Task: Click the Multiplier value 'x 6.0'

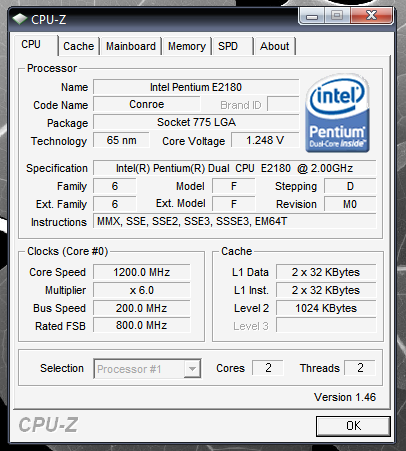Action: click(x=142, y=290)
